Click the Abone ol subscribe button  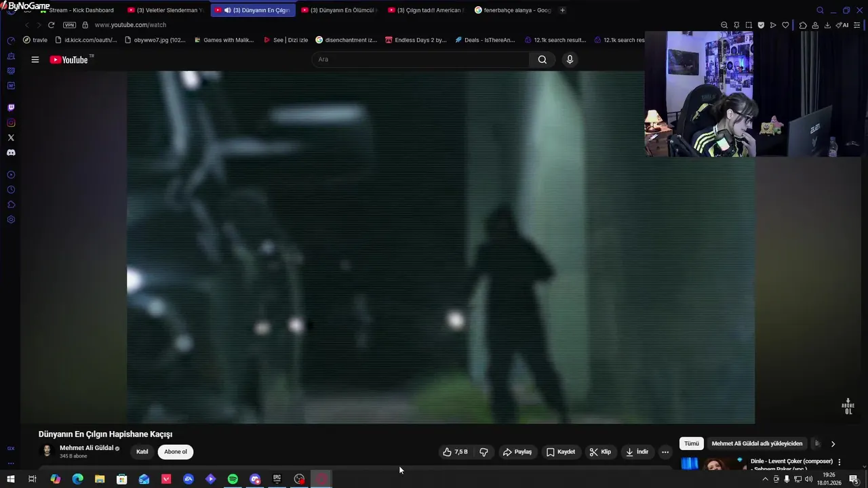pyautogui.click(x=176, y=452)
